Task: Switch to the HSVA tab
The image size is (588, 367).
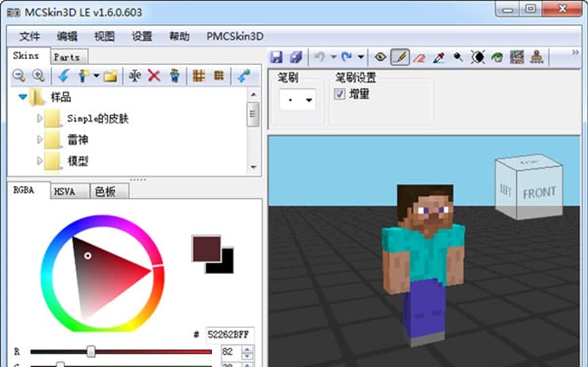Action: tap(70, 191)
